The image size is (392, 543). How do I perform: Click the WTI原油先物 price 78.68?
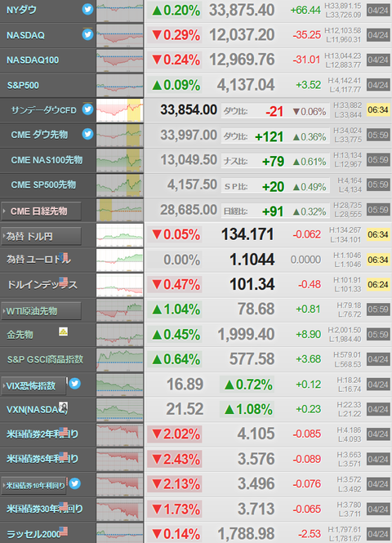pos(256,309)
